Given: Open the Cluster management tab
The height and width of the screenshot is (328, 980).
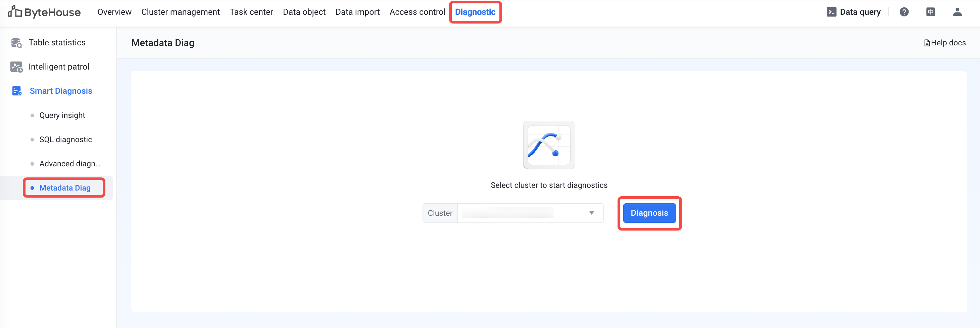Looking at the screenshot, I should (180, 12).
